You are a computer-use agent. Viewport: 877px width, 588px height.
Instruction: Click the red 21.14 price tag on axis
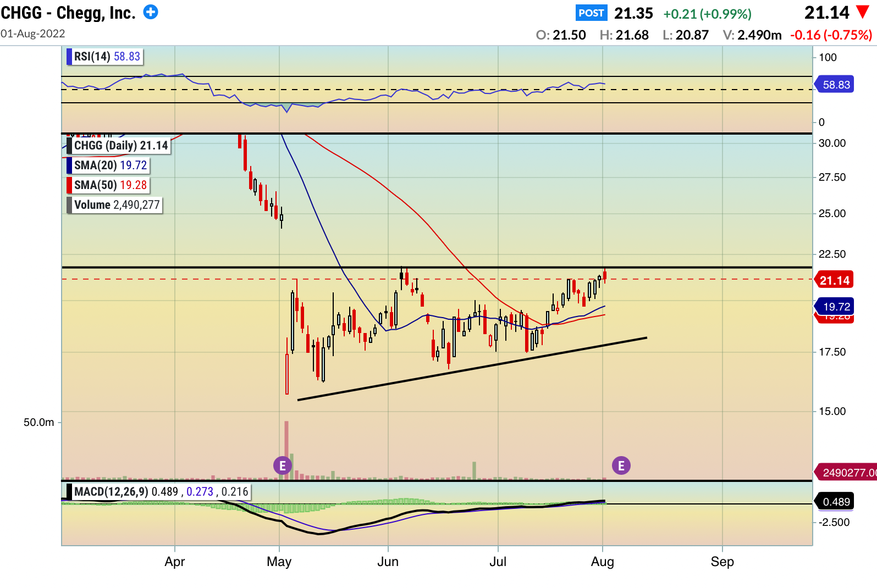(x=834, y=280)
